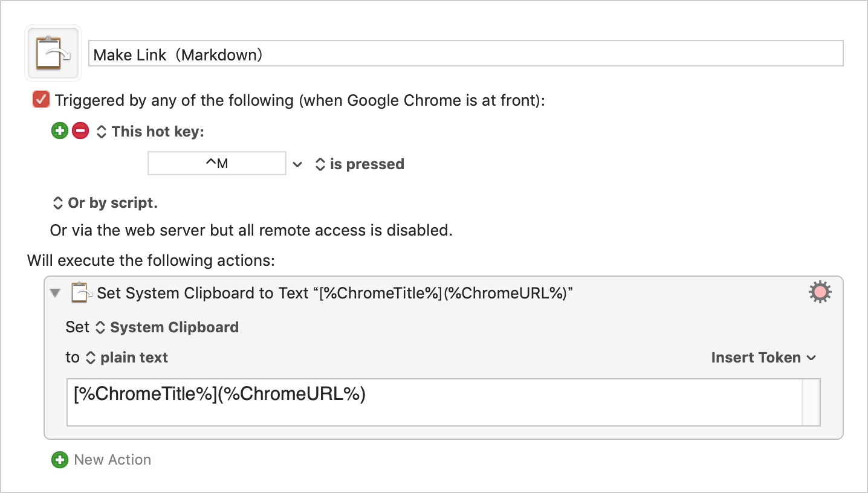The width and height of the screenshot is (868, 493).
Task: Click the text box vertical scrollbar
Action: [x=811, y=402]
